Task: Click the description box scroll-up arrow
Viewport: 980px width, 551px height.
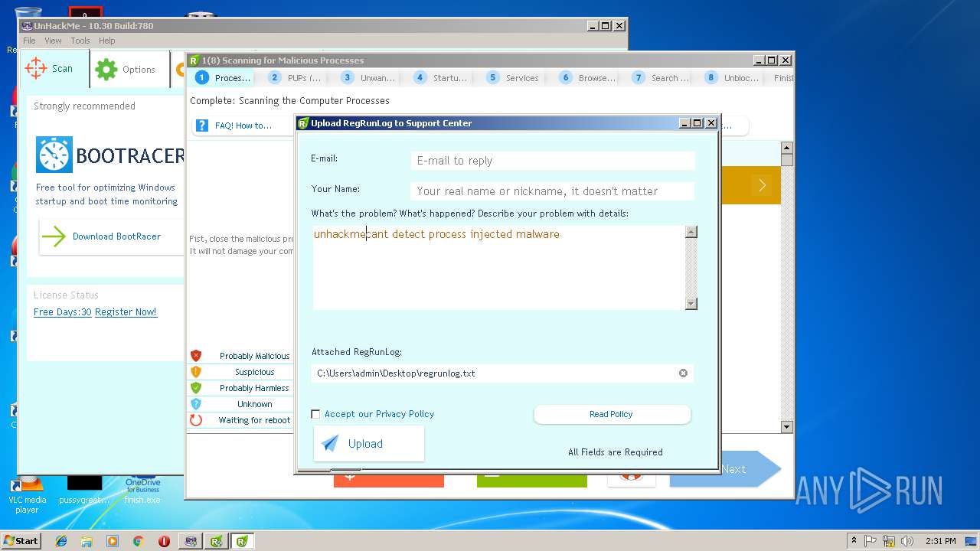Action: point(691,232)
